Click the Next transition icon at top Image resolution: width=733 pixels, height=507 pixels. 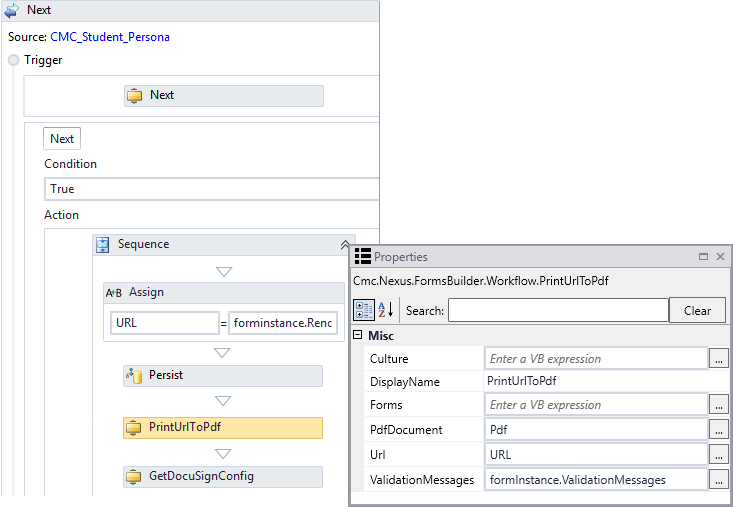click(x=12, y=10)
